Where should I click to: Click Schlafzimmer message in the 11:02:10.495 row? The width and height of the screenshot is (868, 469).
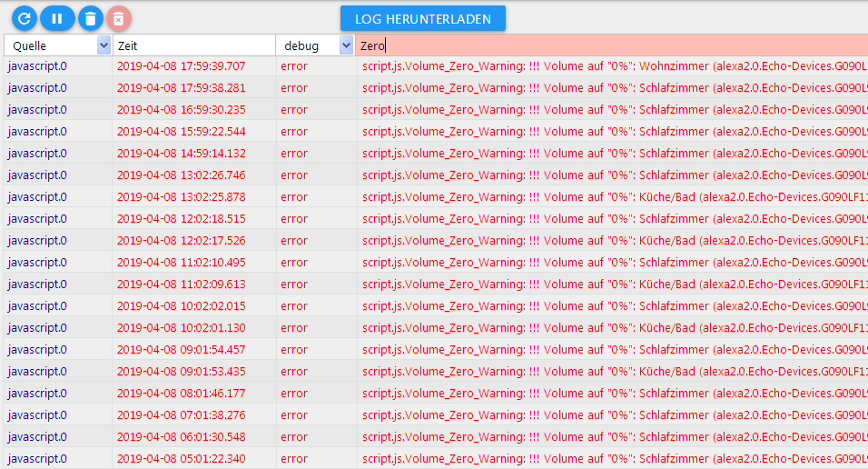pos(615,262)
